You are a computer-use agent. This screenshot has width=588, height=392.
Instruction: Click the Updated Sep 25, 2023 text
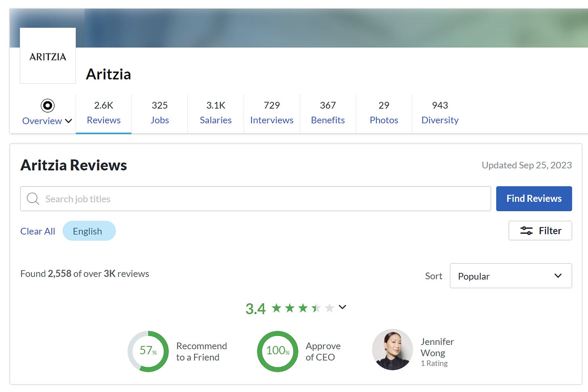click(x=527, y=165)
